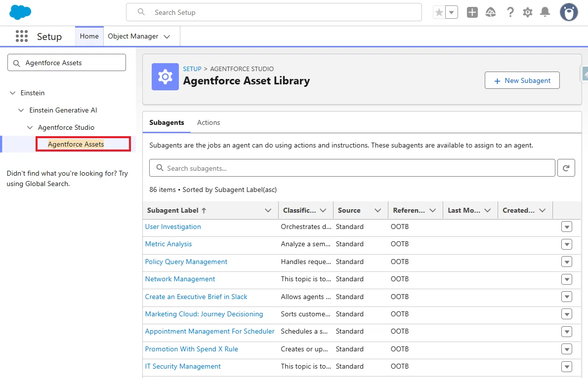Open the Help question mark icon
The image size is (588, 378).
pyautogui.click(x=510, y=12)
